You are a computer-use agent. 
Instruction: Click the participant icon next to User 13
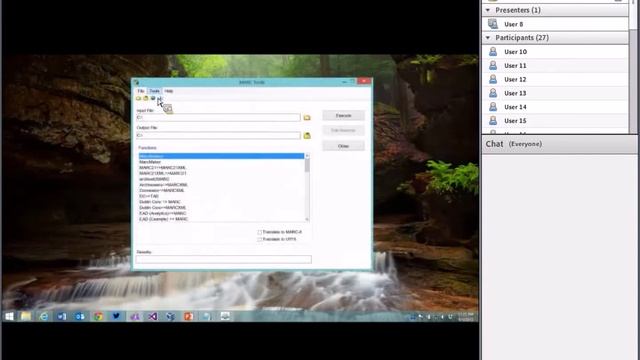(493, 93)
